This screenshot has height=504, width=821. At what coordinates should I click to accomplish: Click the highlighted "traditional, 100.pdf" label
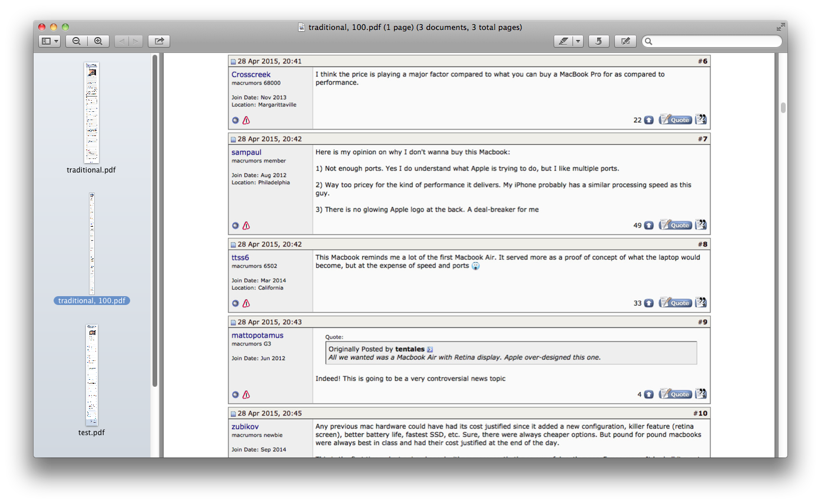point(92,301)
